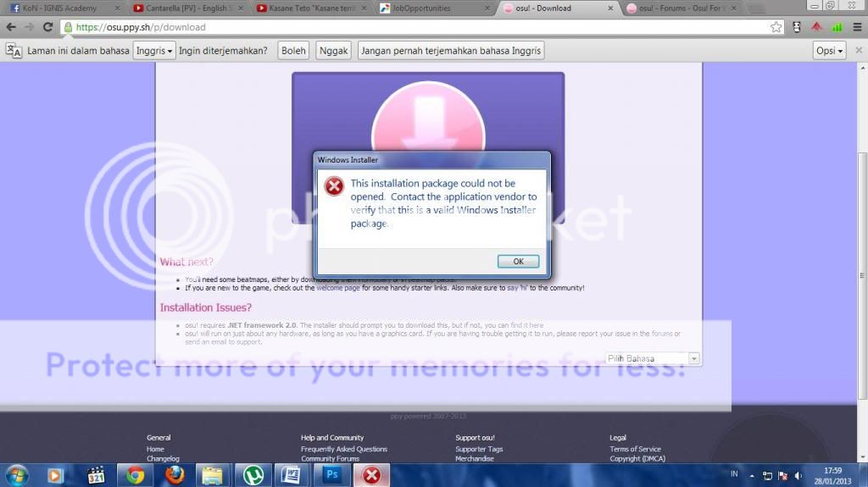Open Windows Explorer folder in taskbar
868x487 pixels.
pos(213,475)
